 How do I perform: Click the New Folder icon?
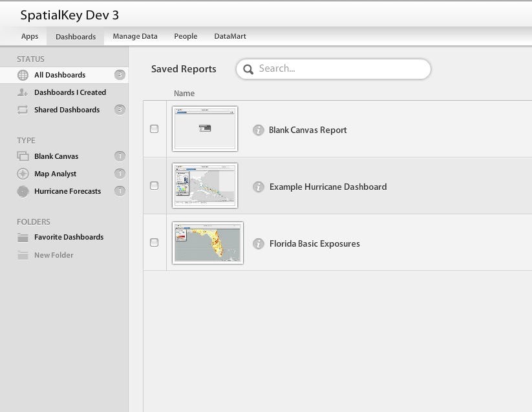coord(23,255)
